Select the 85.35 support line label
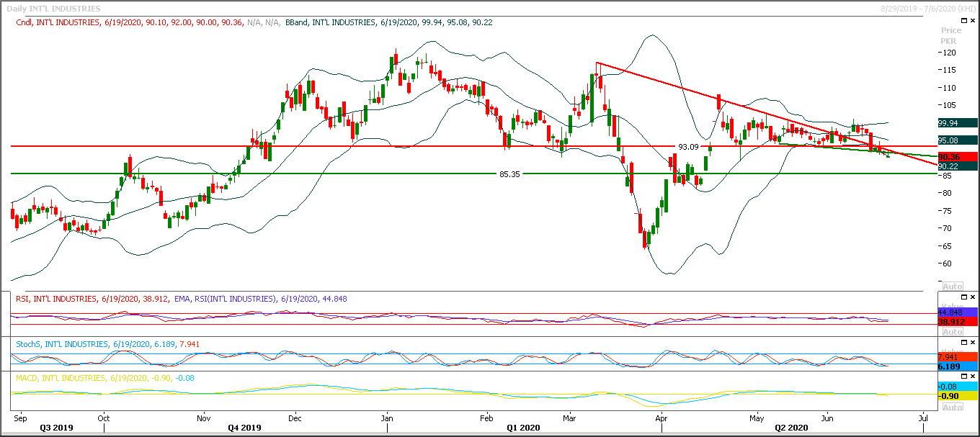The image size is (980, 437). [x=509, y=174]
